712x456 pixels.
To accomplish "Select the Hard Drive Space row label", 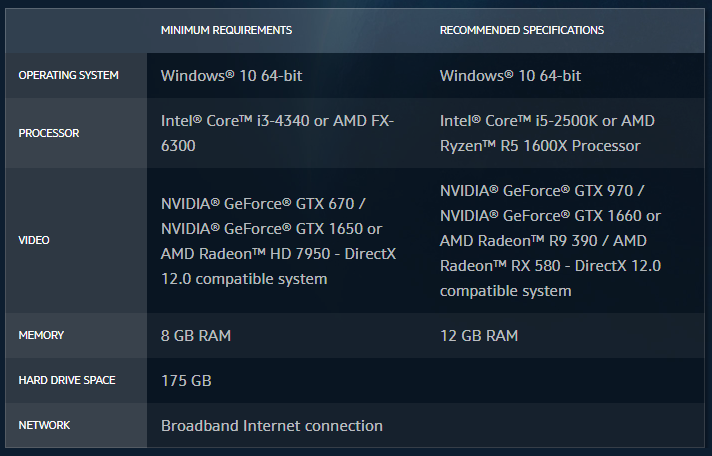I will [67, 380].
